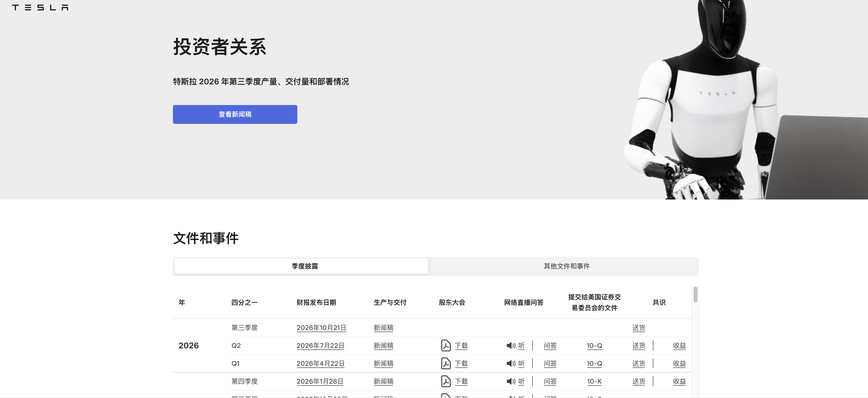The image size is (868, 398).
Task: Open the PDF icon in the Q2 row
Action: point(446,345)
